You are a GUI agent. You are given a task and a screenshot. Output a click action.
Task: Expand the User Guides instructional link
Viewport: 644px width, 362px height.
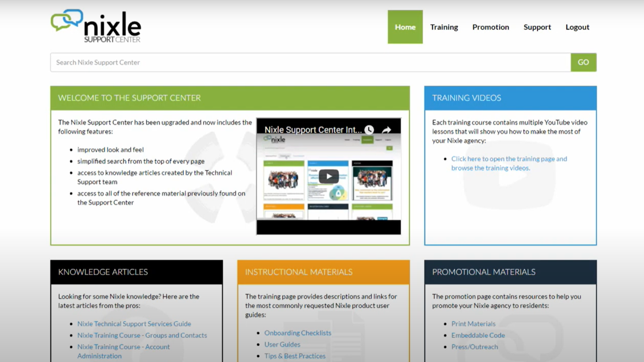pos(282,344)
